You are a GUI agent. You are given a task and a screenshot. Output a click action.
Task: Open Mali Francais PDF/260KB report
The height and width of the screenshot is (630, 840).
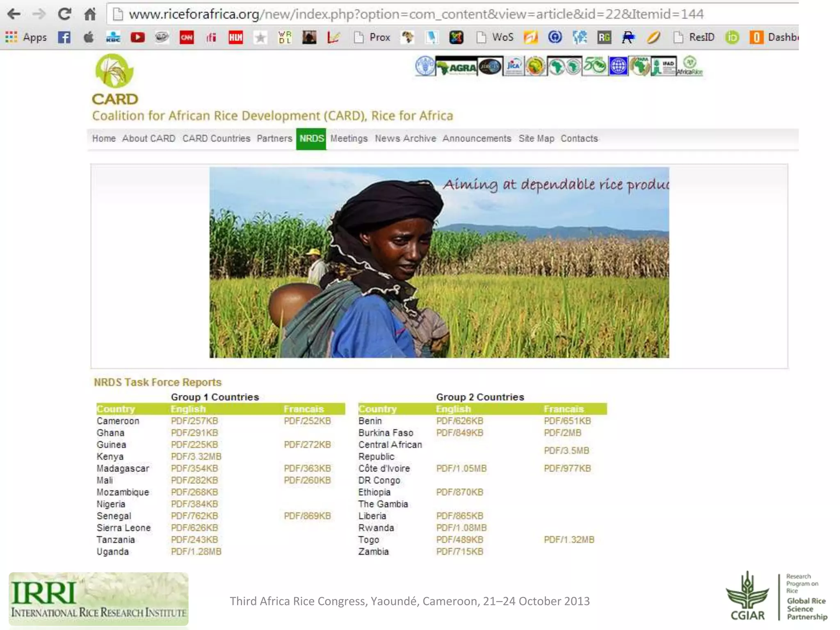pos(307,480)
